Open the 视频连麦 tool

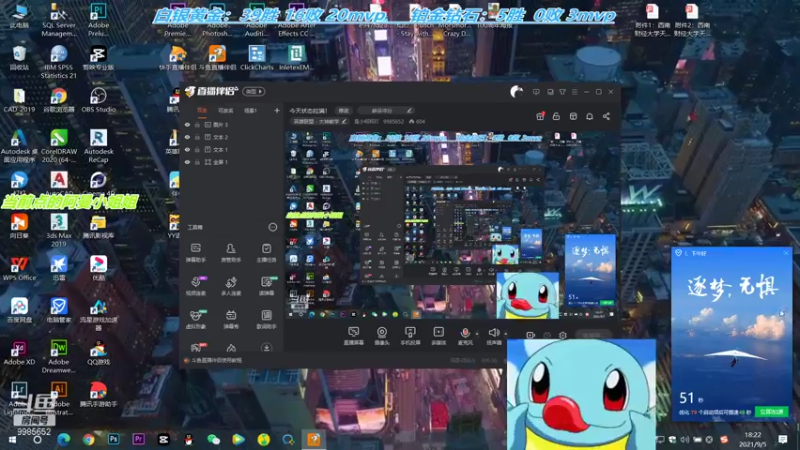(x=195, y=286)
